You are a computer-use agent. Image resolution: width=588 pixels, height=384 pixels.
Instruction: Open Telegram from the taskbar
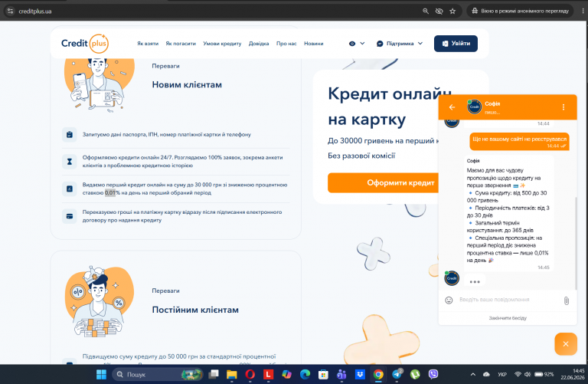click(x=397, y=375)
